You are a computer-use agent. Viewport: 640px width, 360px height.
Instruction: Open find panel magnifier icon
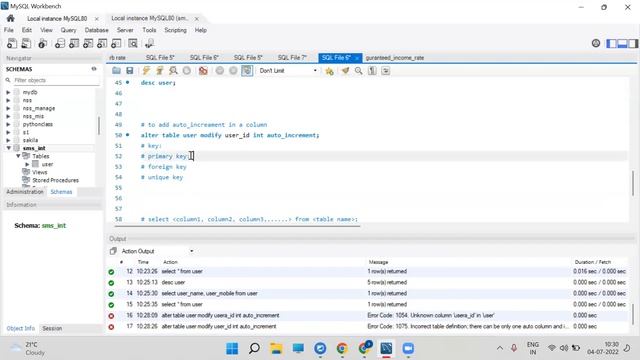[x=358, y=71]
